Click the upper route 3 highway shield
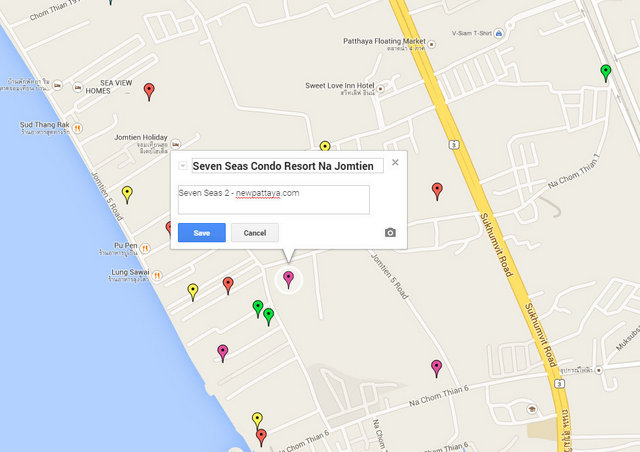Image resolution: width=640 pixels, height=452 pixels. pos(453,145)
